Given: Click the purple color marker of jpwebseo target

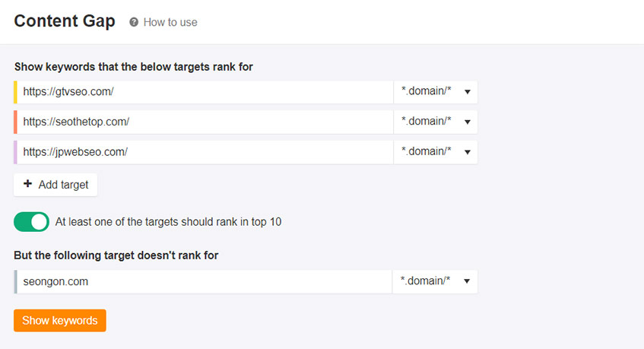Looking at the screenshot, I should (16, 152).
